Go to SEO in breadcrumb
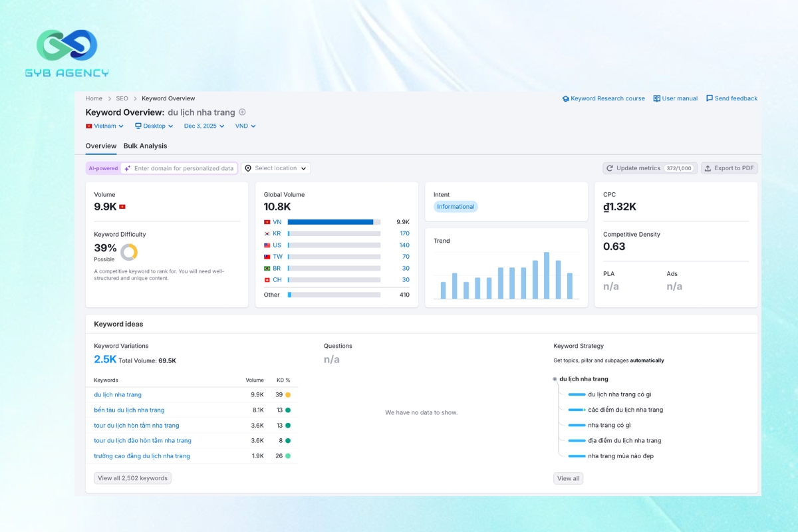The height and width of the screenshot is (532, 798). pyautogui.click(x=122, y=98)
